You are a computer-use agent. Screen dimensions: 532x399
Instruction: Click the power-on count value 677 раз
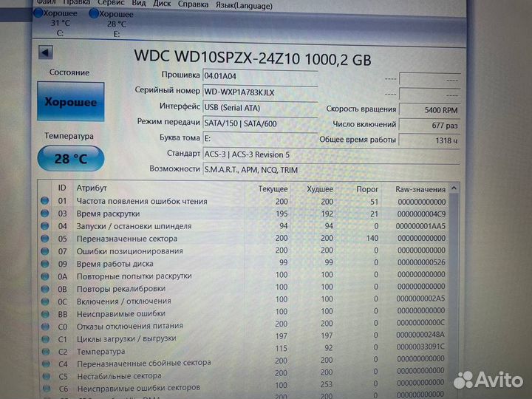[x=429, y=125]
